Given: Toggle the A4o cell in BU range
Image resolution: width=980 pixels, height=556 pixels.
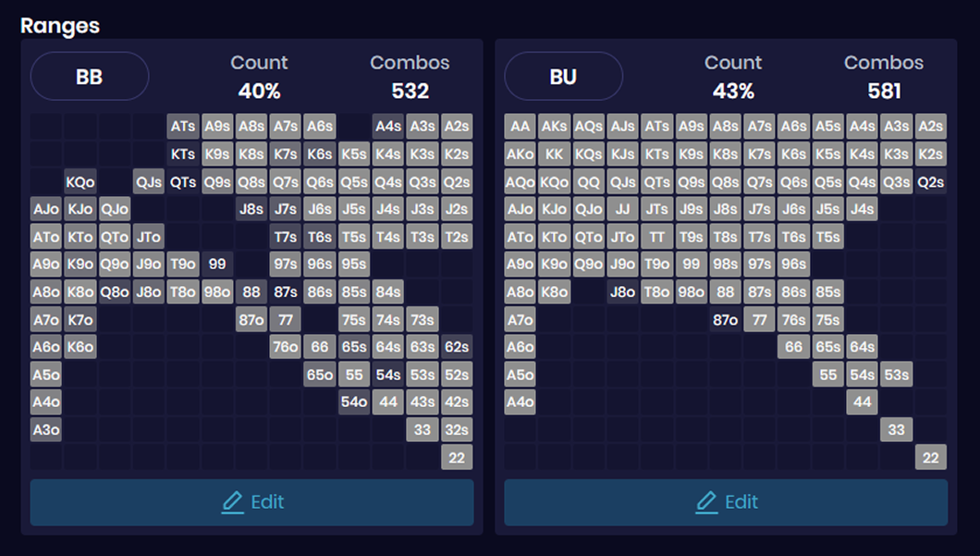Looking at the screenshot, I should pos(521,402).
